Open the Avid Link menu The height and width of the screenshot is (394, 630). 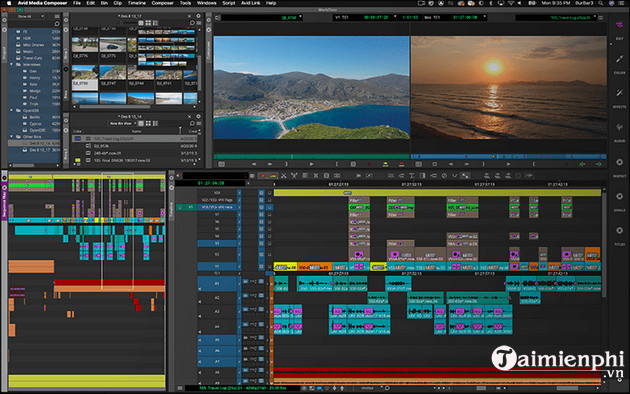(x=250, y=3)
